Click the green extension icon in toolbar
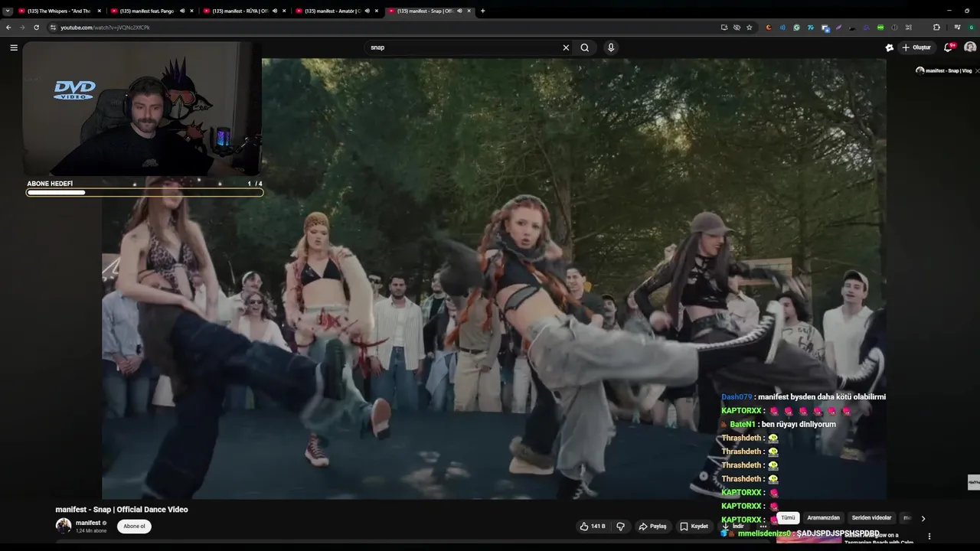Viewport: 980px width, 551px height. (880, 28)
